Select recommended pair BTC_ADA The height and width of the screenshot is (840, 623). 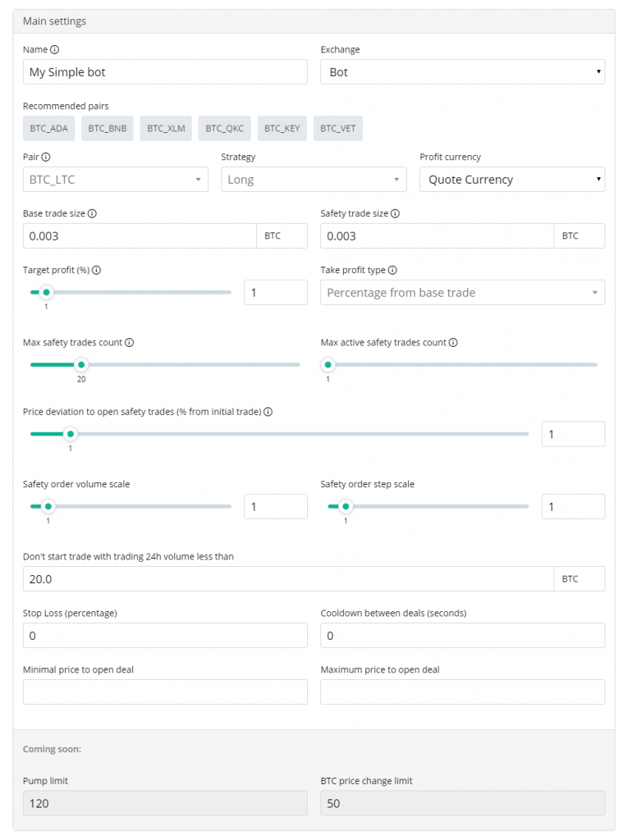(x=48, y=128)
